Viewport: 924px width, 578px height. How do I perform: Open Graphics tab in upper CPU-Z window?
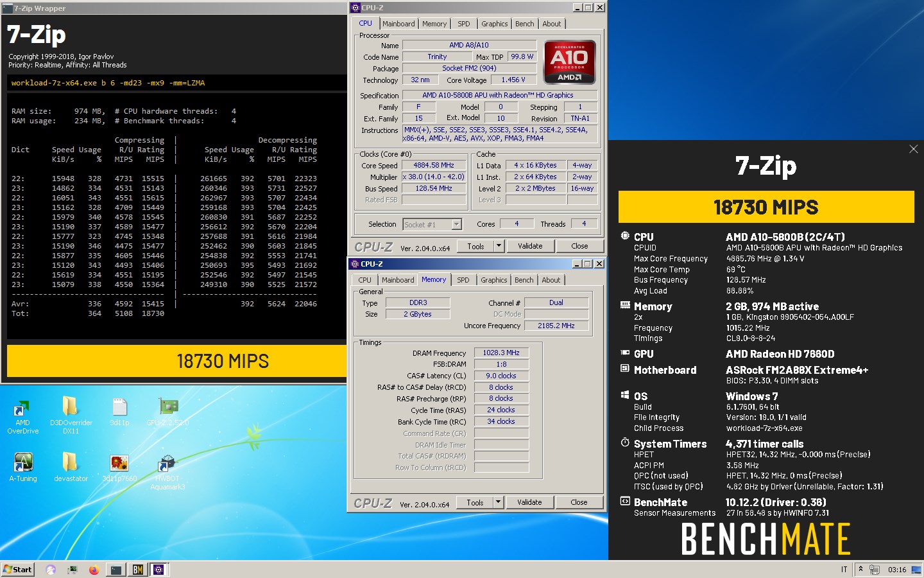click(495, 24)
